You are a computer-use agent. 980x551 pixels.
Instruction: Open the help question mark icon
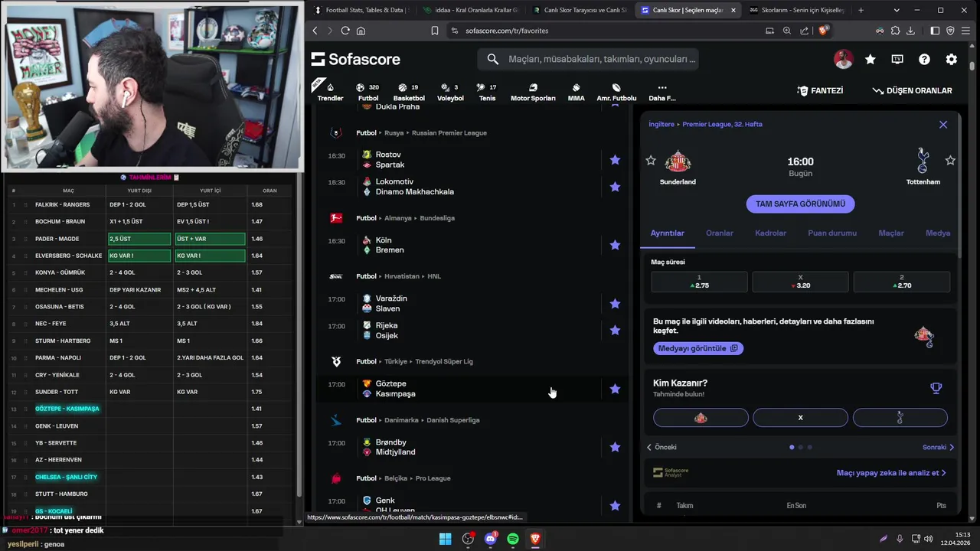point(924,59)
